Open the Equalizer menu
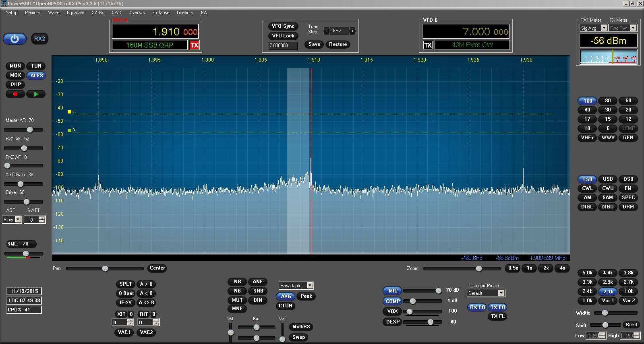Viewport: 644px width, 344px height. [75, 12]
